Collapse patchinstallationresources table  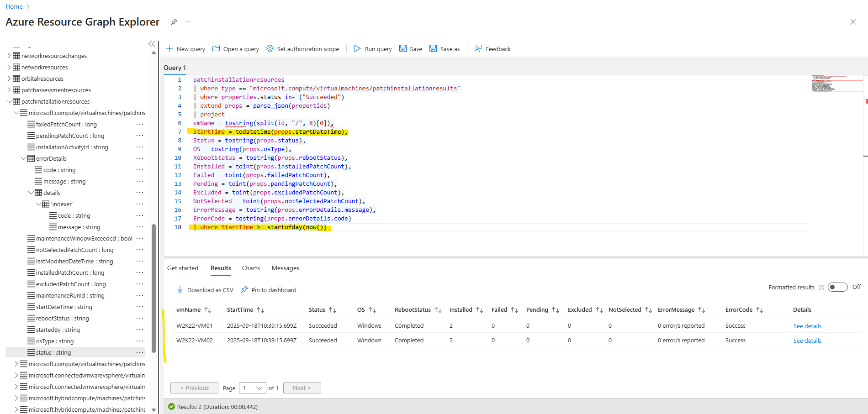[x=9, y=101]
